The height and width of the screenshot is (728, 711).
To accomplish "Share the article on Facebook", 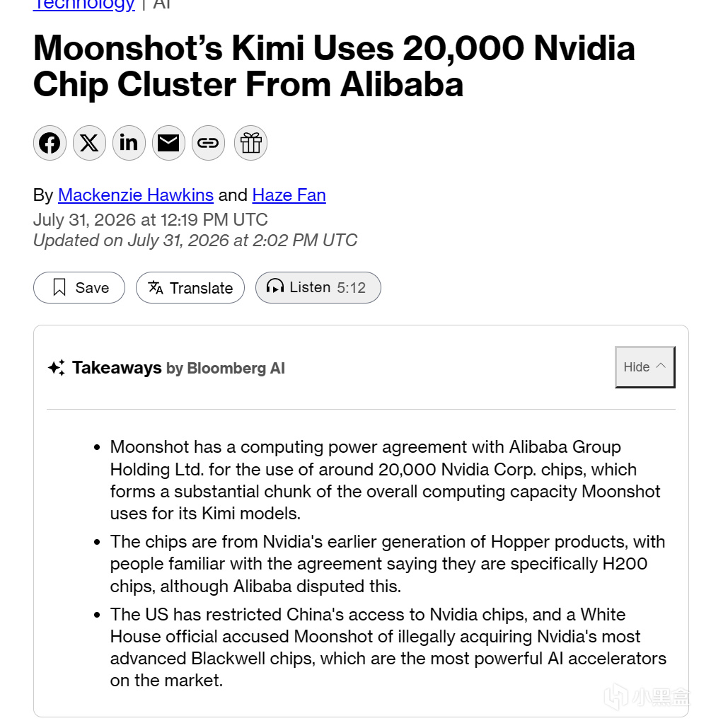I will 50,143.
